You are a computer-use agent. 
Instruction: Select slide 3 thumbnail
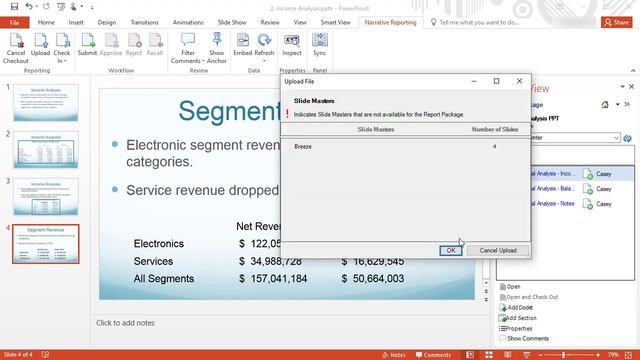coord(46,197)
